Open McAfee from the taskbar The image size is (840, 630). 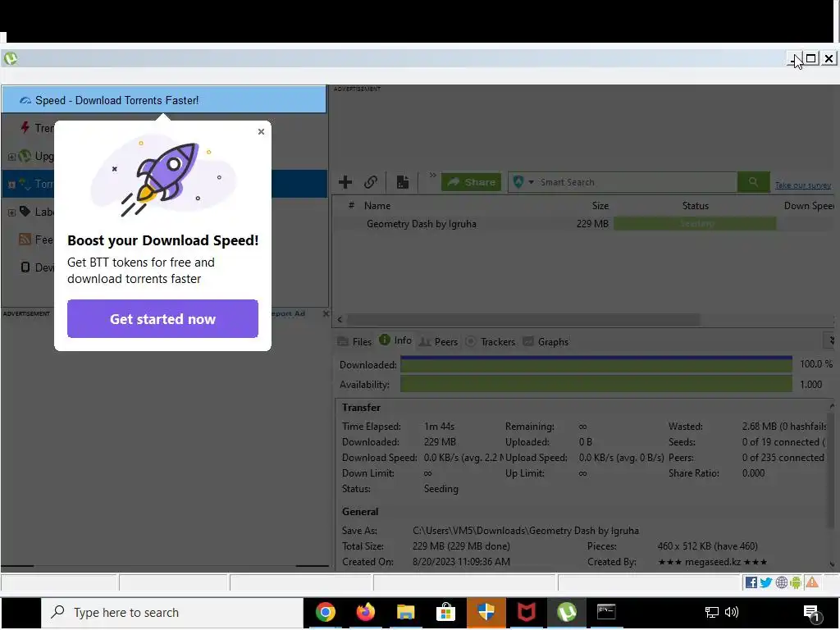(526, 612)
